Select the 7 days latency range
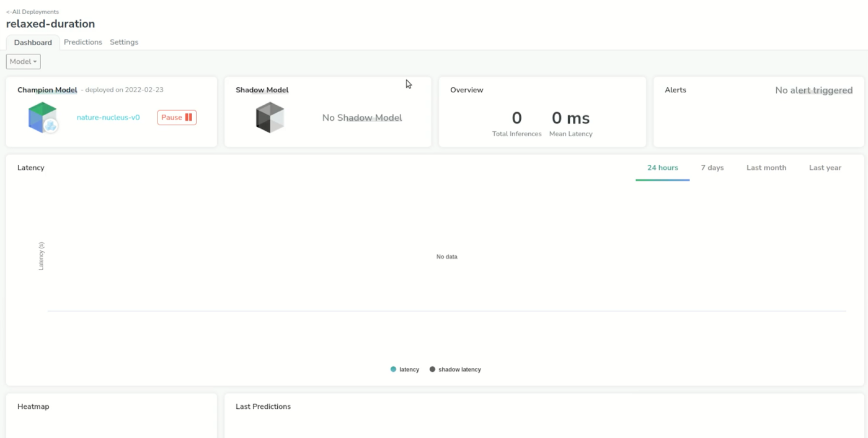The image size is (868, 438). coord(712,168)
